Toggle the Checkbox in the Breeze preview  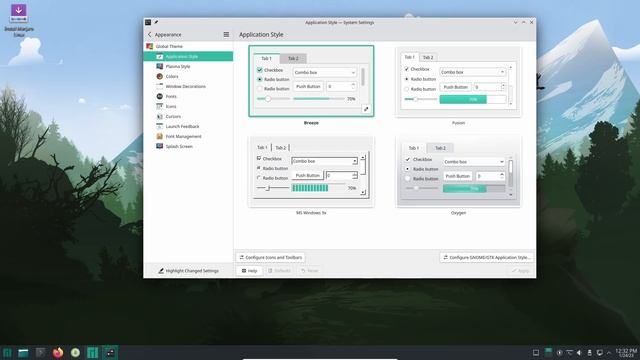tap(260, 70)
